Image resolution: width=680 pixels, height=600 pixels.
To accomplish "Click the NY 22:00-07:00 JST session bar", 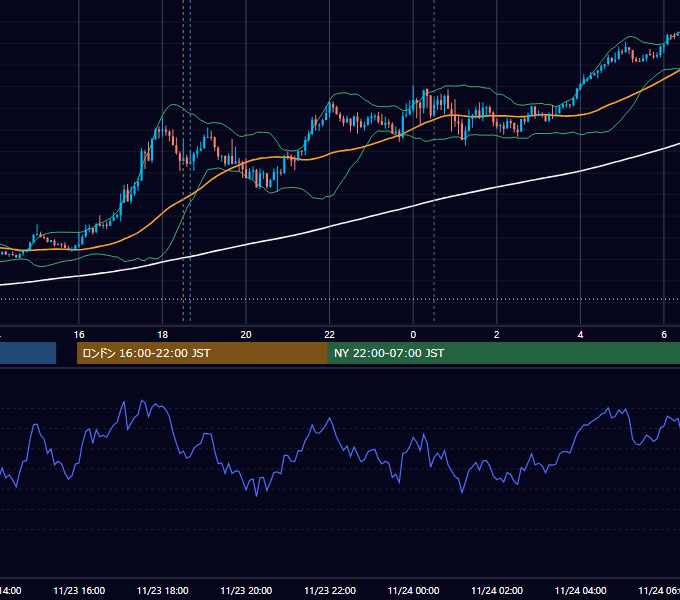I will coord(503,353).
